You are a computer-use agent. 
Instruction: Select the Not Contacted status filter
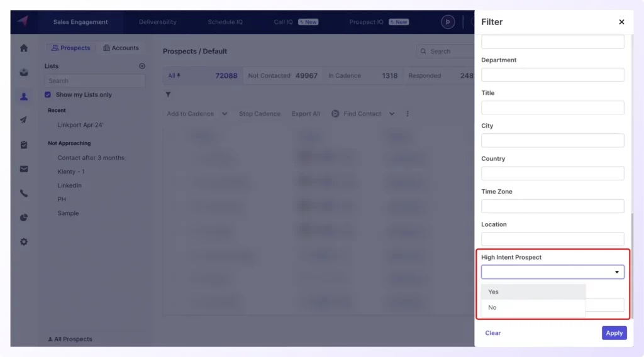click(282, 76)
